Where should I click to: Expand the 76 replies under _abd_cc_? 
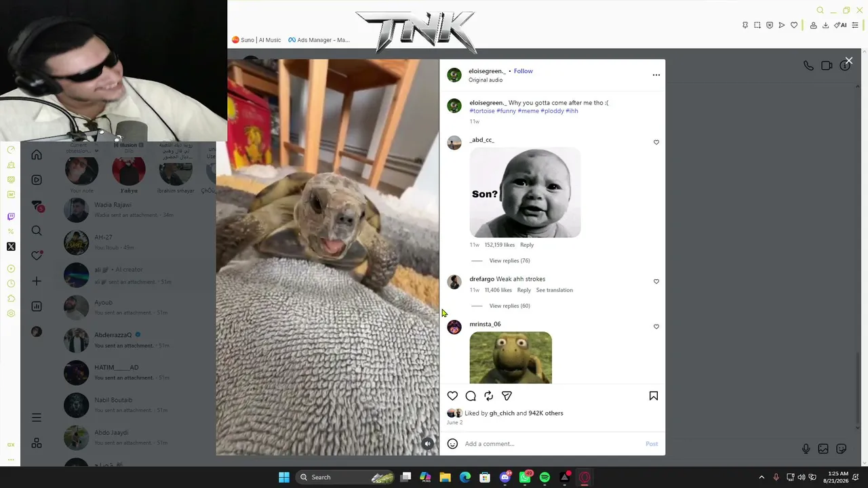point(509,261)
